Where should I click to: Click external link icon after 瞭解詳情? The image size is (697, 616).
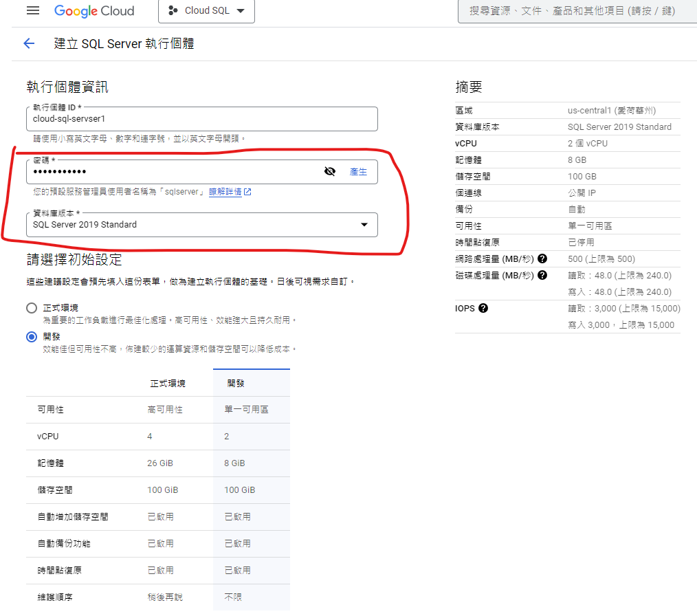(x=247, y=192)
